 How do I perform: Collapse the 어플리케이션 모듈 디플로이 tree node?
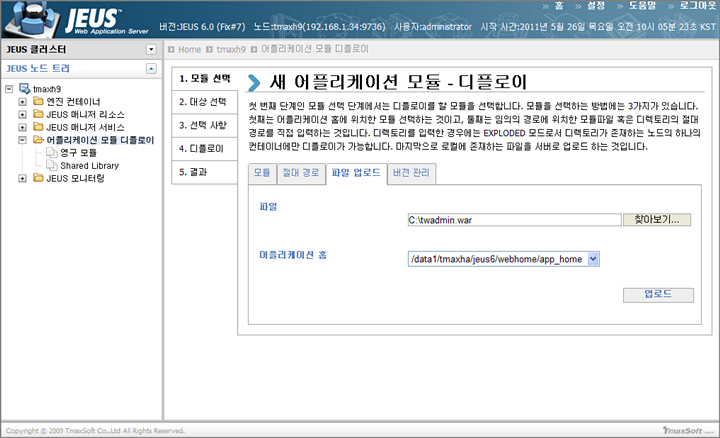click(22, 140)
